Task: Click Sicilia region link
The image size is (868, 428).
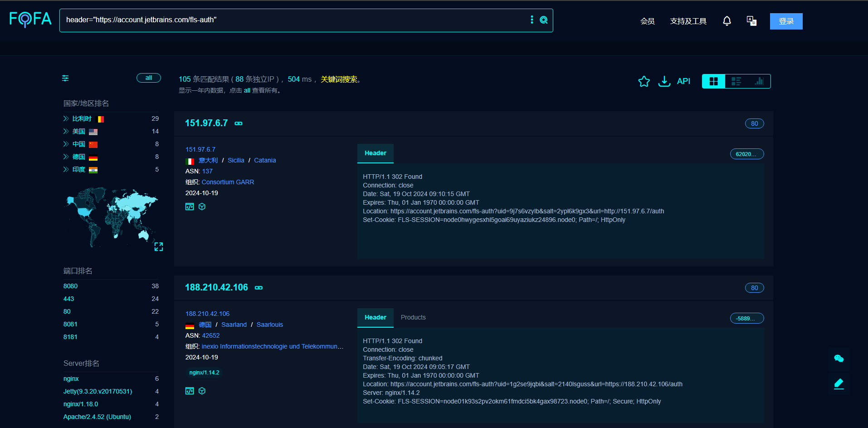Action: pos(236,160)
